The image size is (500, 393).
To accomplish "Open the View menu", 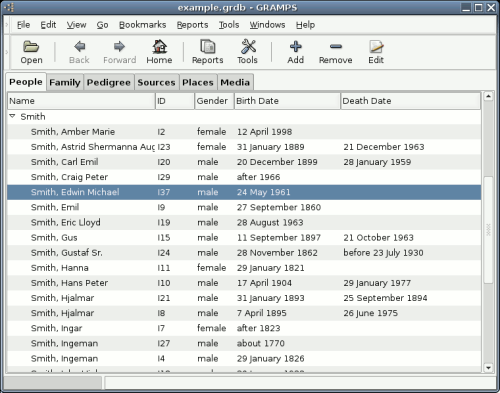I will click(x=76, y=25).
